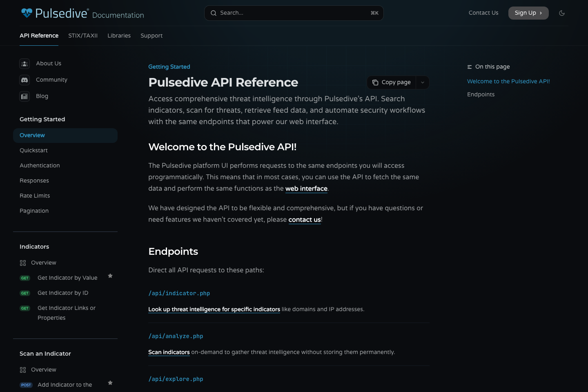This screenshot has height=392, width=588.
Task: Follow the web interface link
Action: click(x=306, y=188)
